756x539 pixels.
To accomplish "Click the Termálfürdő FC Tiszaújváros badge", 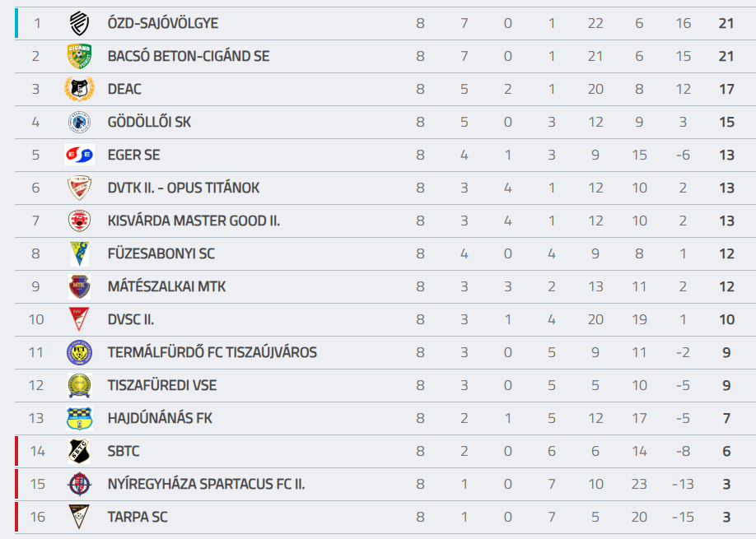I will pyautogui.click(x=79, y=352).
